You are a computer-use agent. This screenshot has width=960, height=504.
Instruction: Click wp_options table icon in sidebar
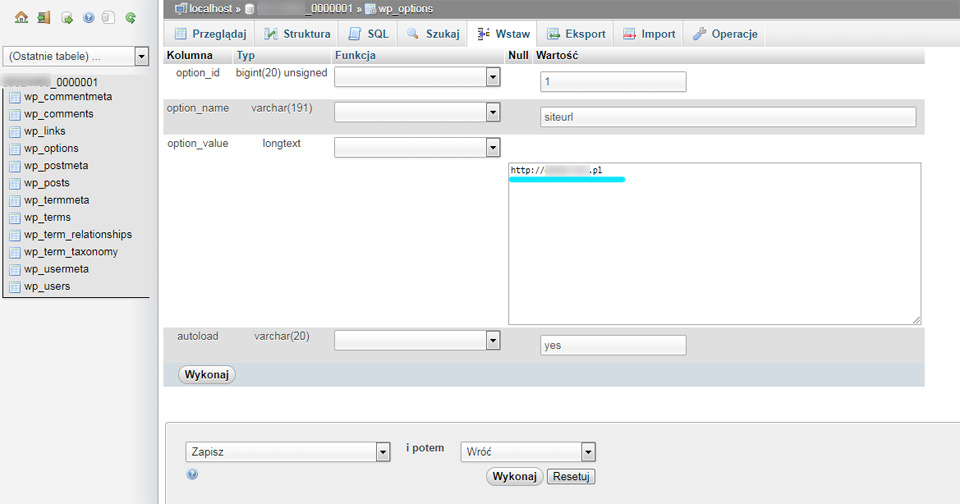(x=15, y=149)
